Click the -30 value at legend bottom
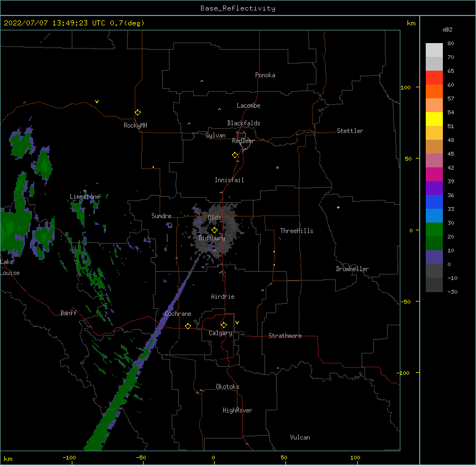The width and height of the screenshot is (476, 465). (452, 292)
